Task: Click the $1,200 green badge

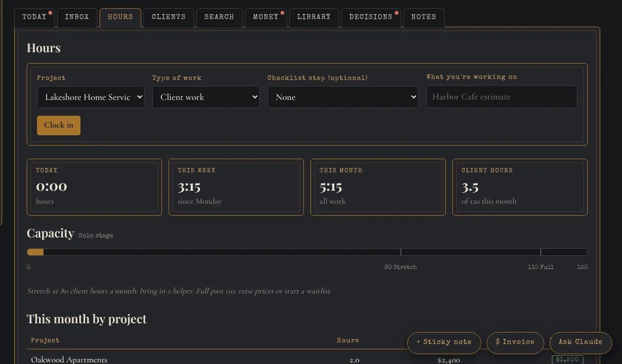Action: point(567,360)
